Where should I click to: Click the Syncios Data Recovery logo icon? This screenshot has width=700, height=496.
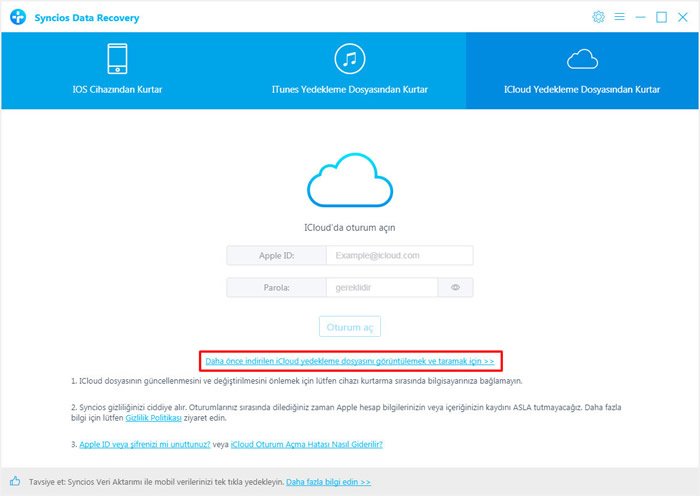pos(18,17)
